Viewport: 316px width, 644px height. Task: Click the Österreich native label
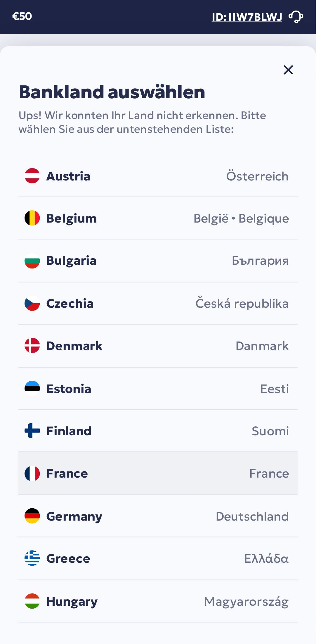(257, 176)
